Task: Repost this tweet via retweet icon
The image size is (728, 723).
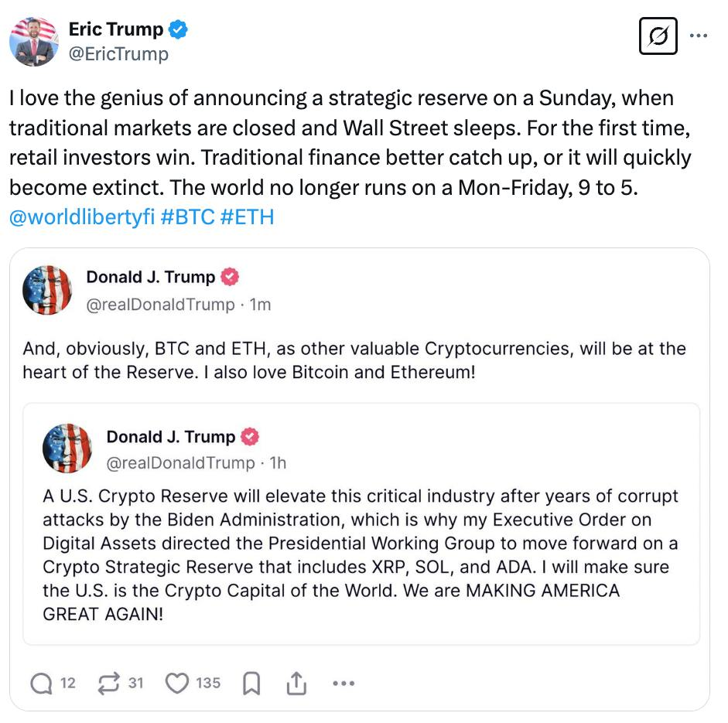Action: point(109,683)
